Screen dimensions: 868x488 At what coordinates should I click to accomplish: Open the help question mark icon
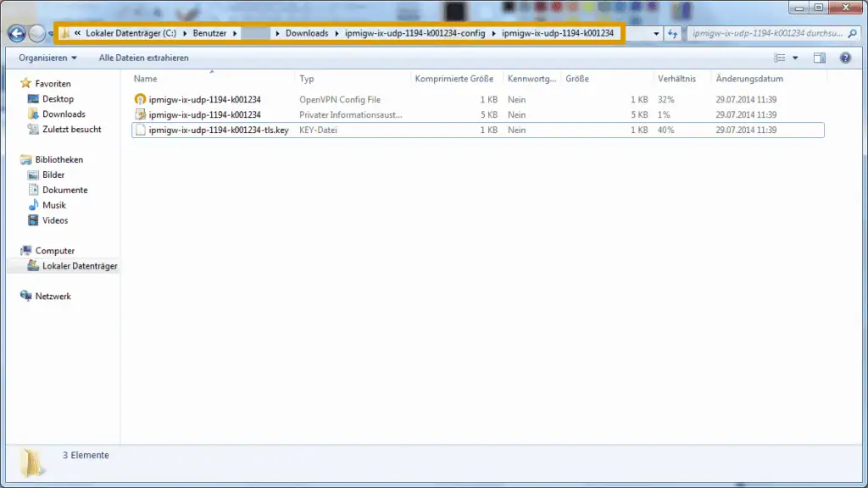(x=845, y=58)
